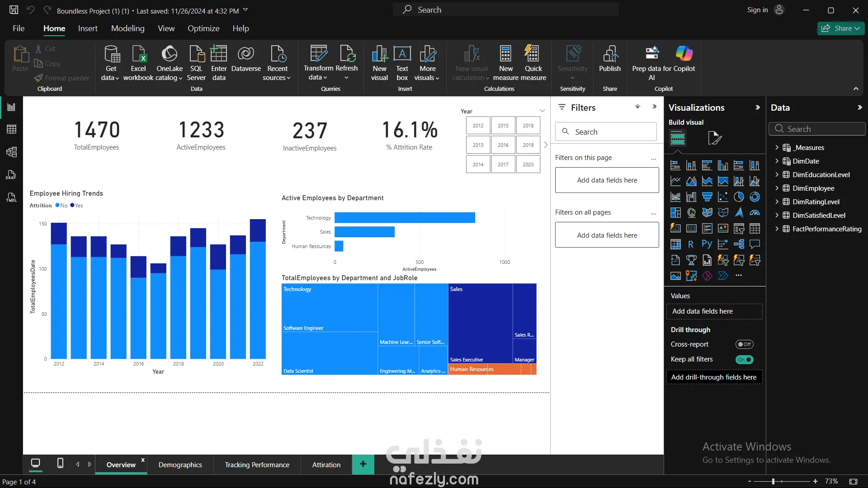Open the DAX query view icon

click(12, 175)
